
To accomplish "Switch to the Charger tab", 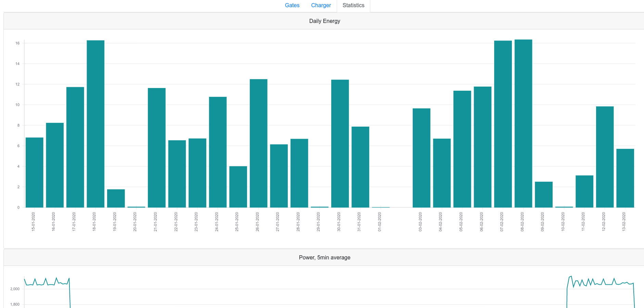I will 321,5.
